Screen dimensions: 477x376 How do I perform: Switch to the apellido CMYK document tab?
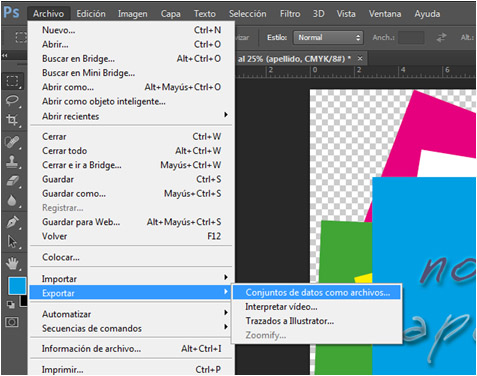click(x=293, y=59)
